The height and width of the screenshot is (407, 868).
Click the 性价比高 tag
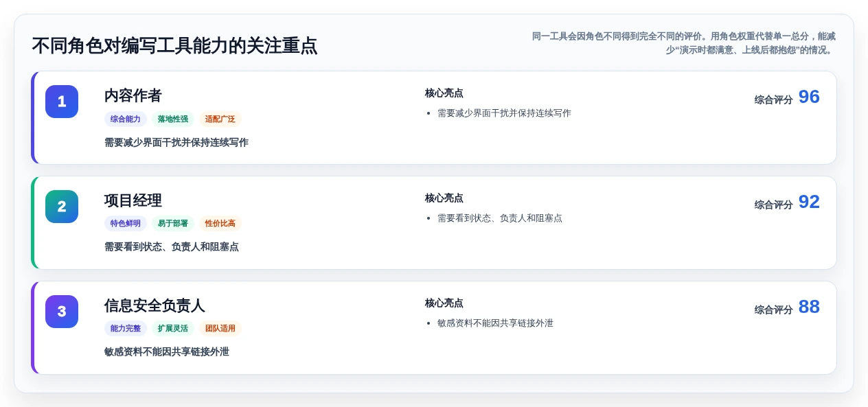pos(220,223)
